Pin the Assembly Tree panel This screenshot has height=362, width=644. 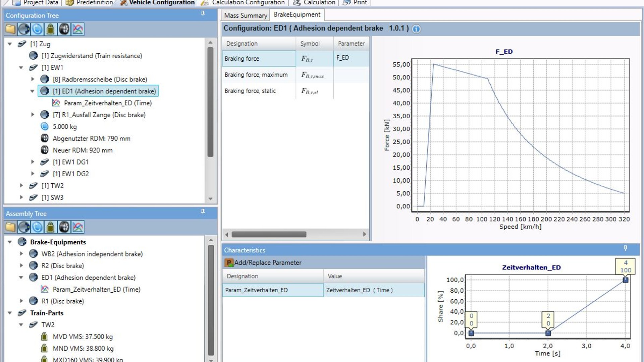[x=203, y=212]
